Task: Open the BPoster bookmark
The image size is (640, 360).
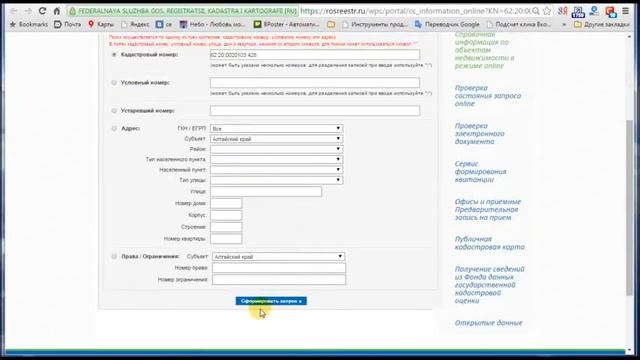Action: [x=287, y=24]
